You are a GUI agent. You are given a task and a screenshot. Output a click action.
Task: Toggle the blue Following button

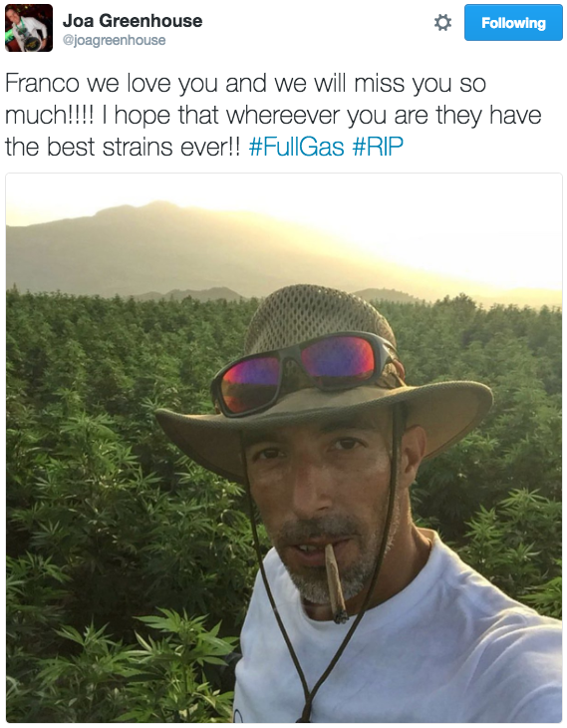tap(513, 23)
